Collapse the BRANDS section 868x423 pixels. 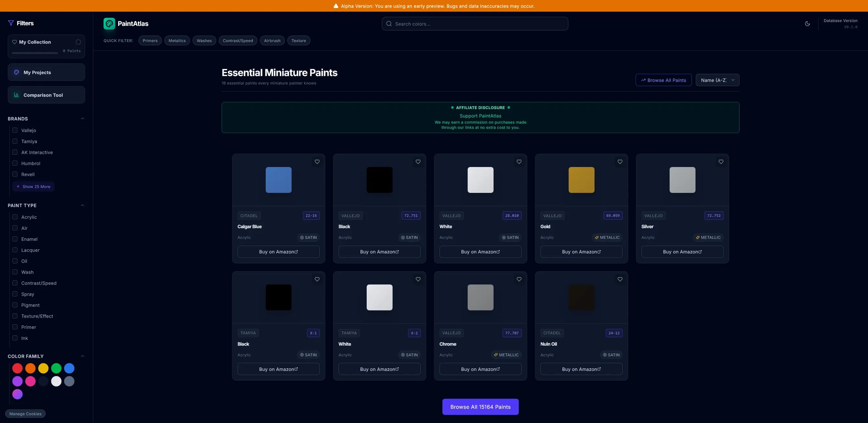click(83, 118)
